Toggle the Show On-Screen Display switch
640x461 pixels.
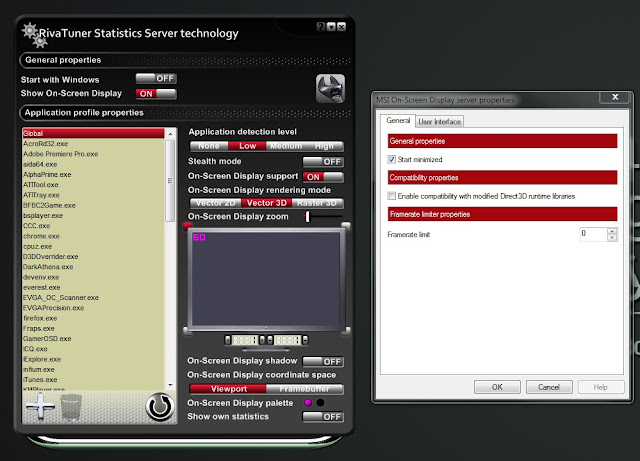[x=156, y=94]
